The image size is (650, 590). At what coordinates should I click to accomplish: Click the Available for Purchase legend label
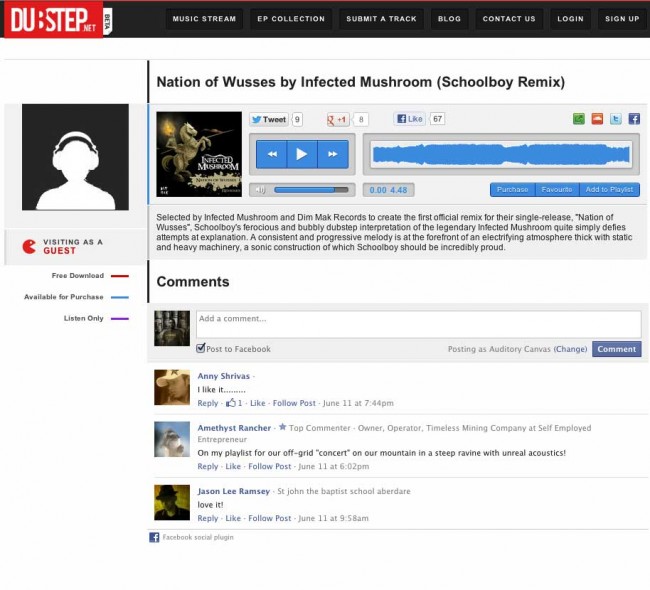click(63, 297)
